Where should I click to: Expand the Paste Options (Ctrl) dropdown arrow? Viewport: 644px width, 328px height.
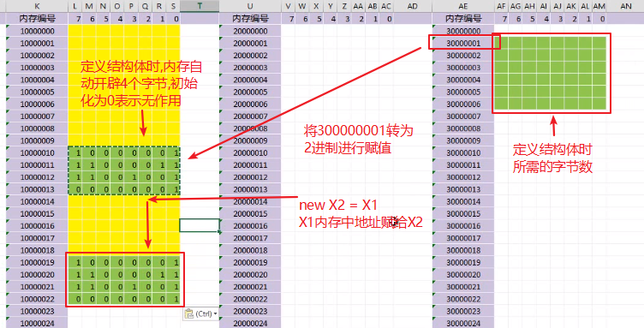pos(215,314)
